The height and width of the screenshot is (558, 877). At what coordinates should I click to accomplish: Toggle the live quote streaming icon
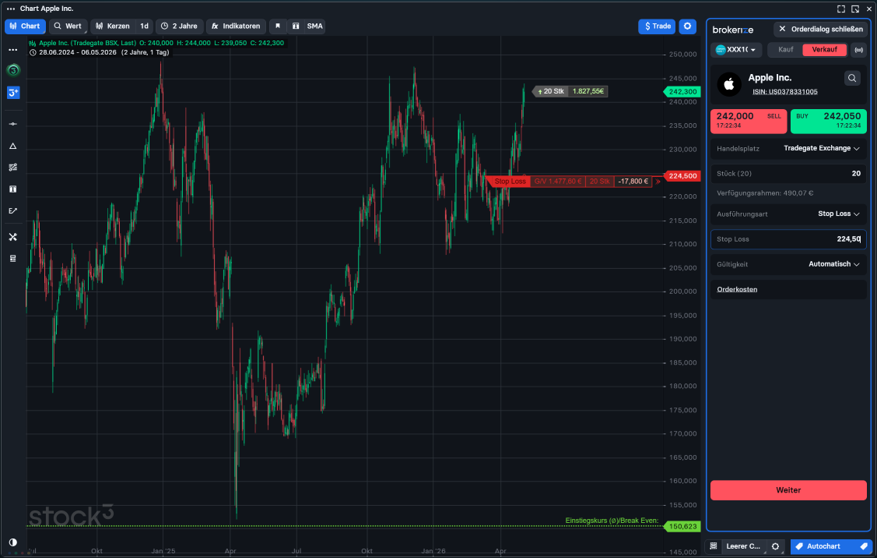coord(857,50)
